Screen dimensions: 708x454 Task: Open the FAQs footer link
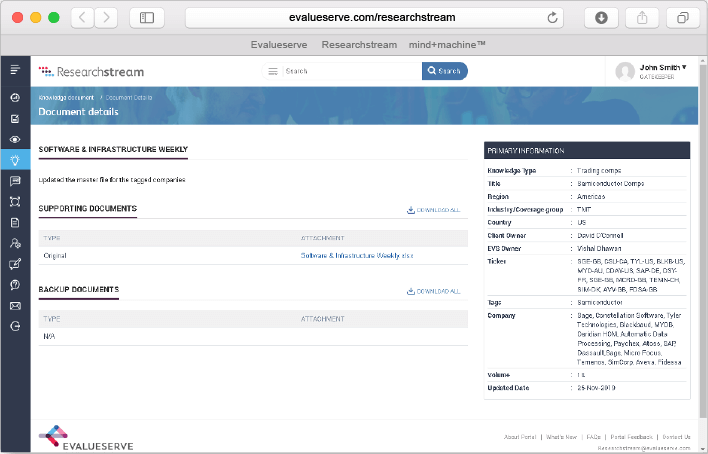click(x=594, y=437)
